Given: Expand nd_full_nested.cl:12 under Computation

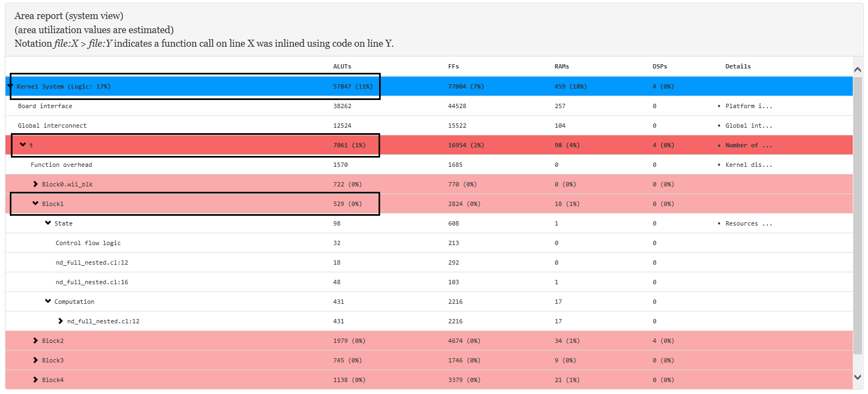Looking at the screenshot, I should [x=60, y=321].
